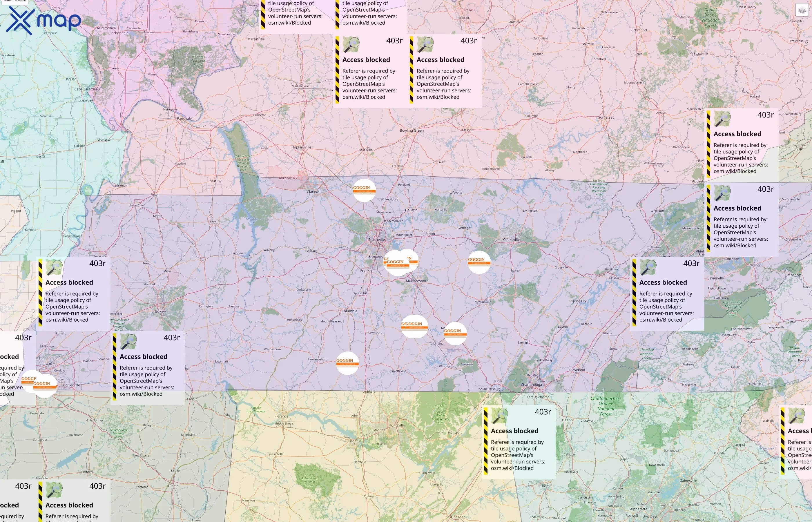Click the Huntsville label on the map
Screen dimensions: 812x522
click(396, 425)
